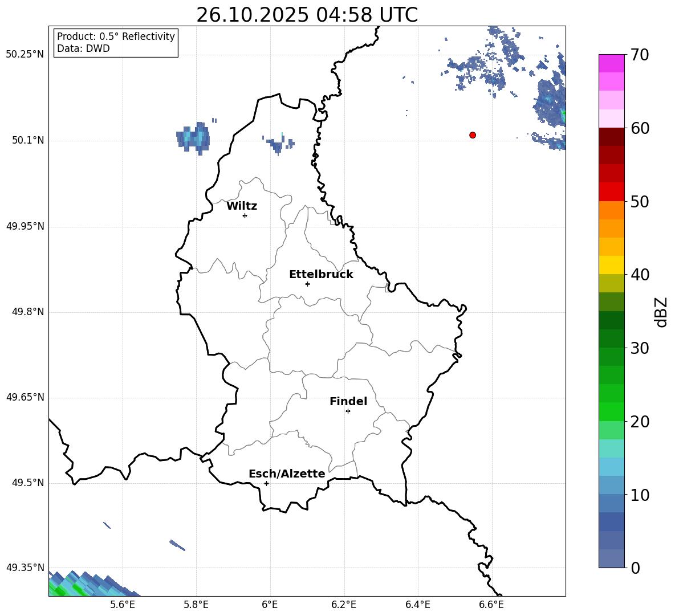Click the yellow band just above 40 dBZ
The height and width of the screenshot is (616, 675).
click(x=611, y=265)
